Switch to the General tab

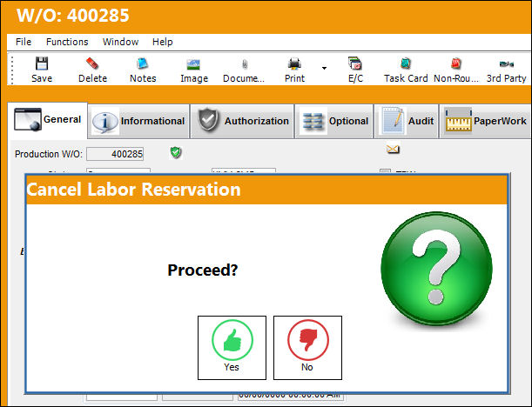coord(48,120)
